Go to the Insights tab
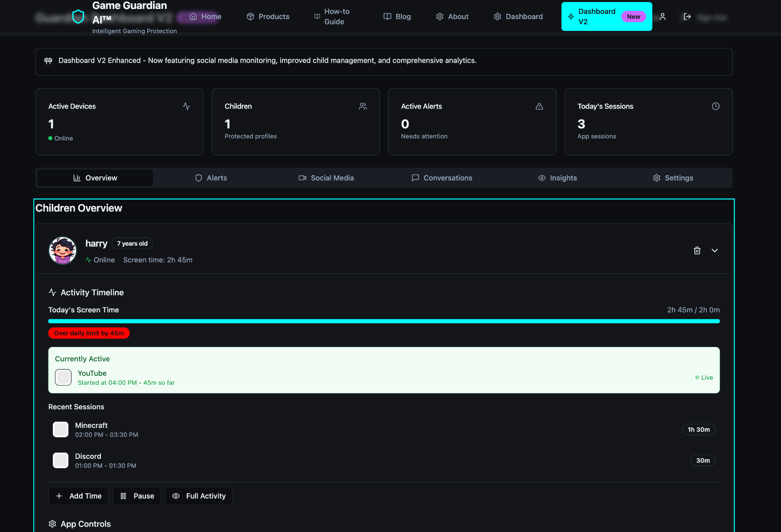The image size is (781, 532). click(557, 178)
